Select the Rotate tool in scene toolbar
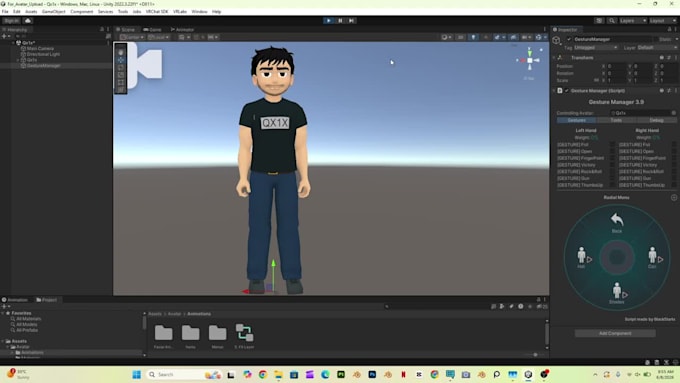680x383 pixels. [x=121, y=67]
